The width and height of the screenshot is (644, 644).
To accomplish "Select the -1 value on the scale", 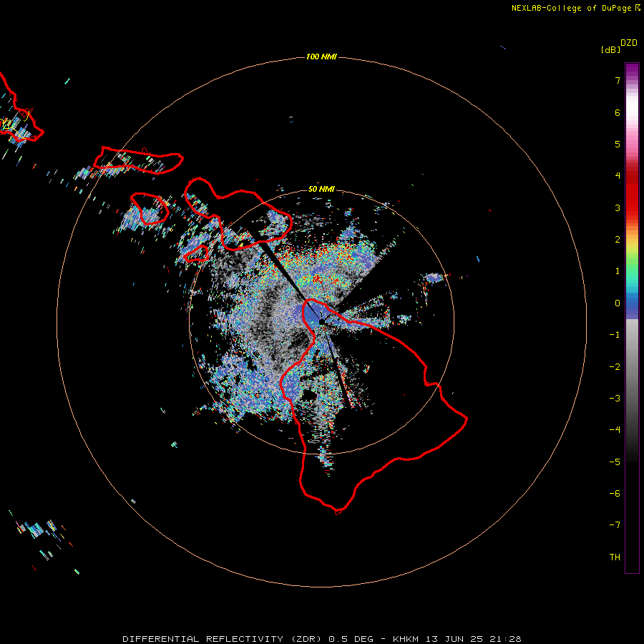I will pyautogui.click(x=615, y=335).
